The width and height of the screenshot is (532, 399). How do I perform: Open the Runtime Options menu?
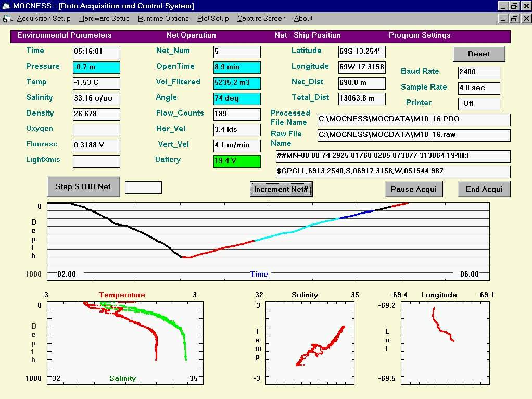[x=163, y=19]
